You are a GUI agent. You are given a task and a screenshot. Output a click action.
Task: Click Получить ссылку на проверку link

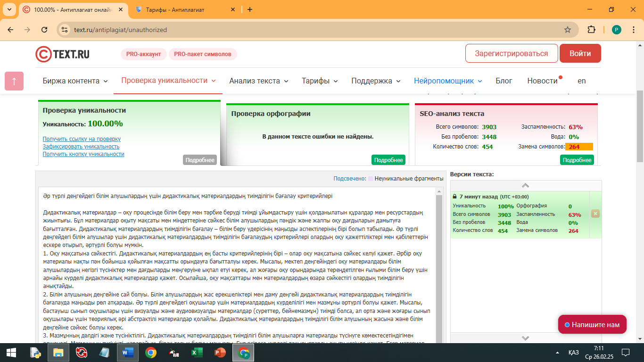point(82,139)
